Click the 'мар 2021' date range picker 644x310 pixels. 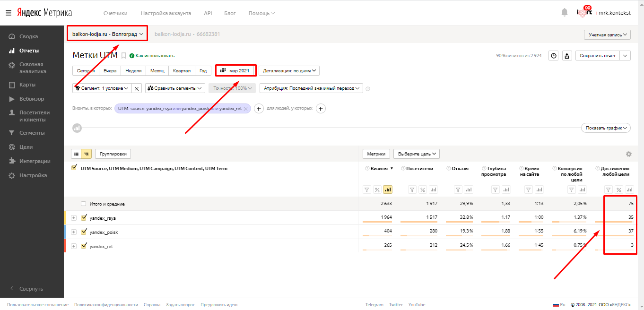pyautogui.click(x=235, y=70)
